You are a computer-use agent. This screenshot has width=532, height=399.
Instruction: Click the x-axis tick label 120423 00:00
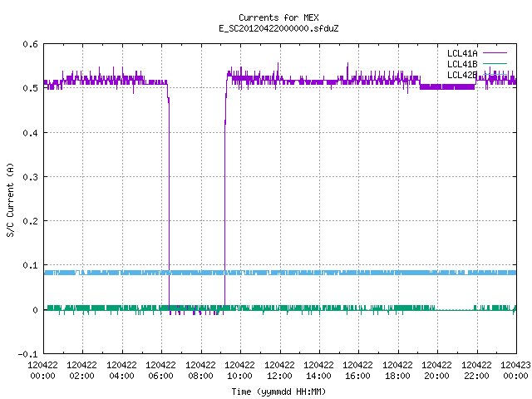coord(515,370)
